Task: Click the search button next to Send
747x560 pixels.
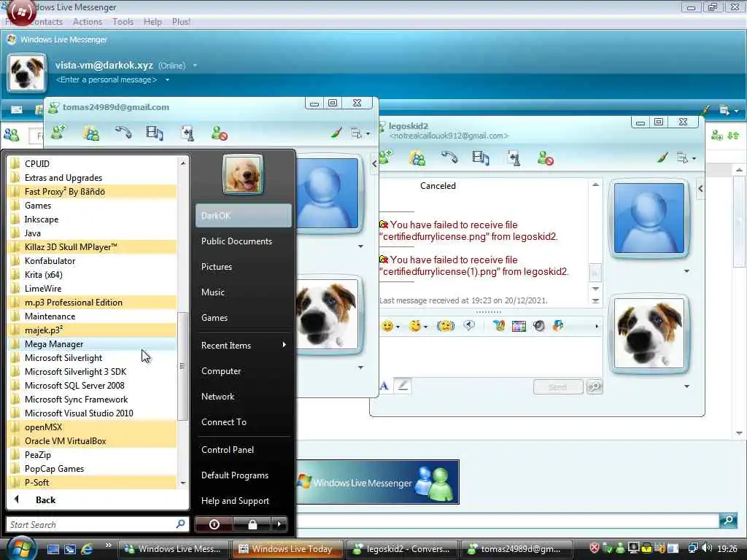Action: [x=595, y=386]
